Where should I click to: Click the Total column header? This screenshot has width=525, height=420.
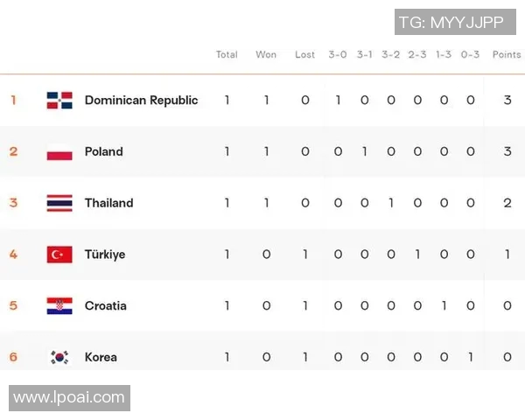click(x=227, y=54)
